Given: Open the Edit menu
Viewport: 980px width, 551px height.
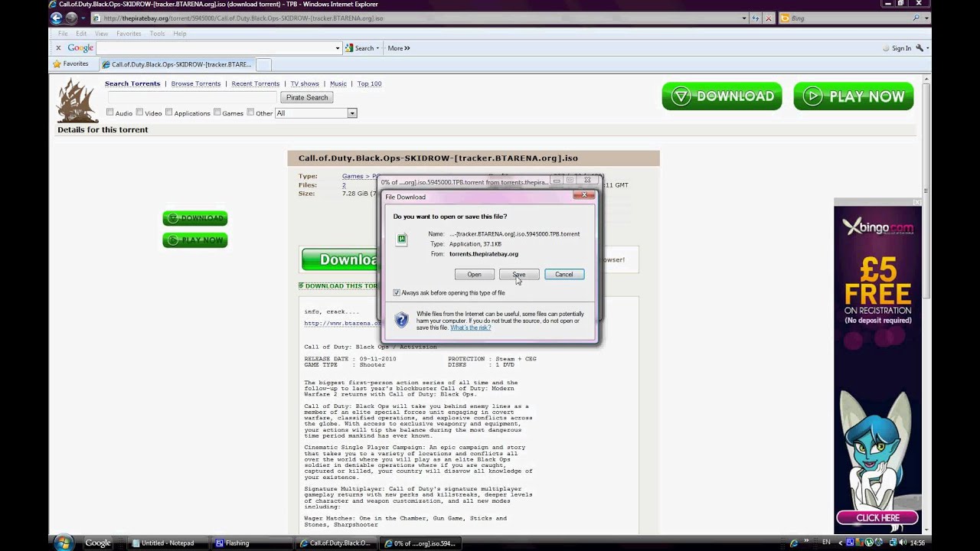Looking at the screenshot, I should coord(81,34).
